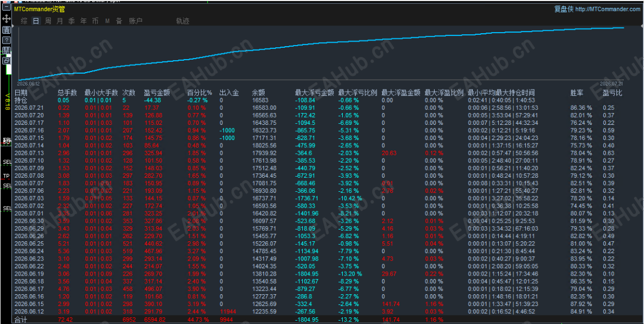This screenshot has height=324, width=644.
Task: Click the 盈亏比 column header
Action: 612,93
